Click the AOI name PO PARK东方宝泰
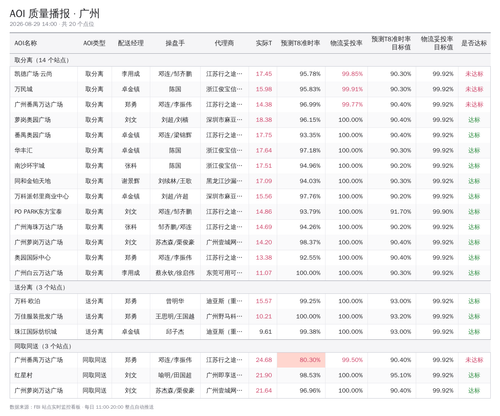This screenshot has width=500, height=416. point(38,212)
